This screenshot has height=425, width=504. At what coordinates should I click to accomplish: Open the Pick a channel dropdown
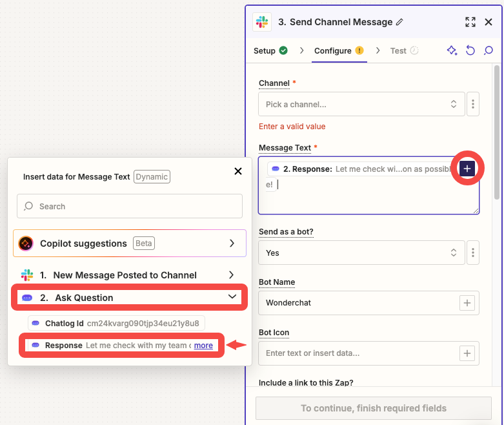361,104
